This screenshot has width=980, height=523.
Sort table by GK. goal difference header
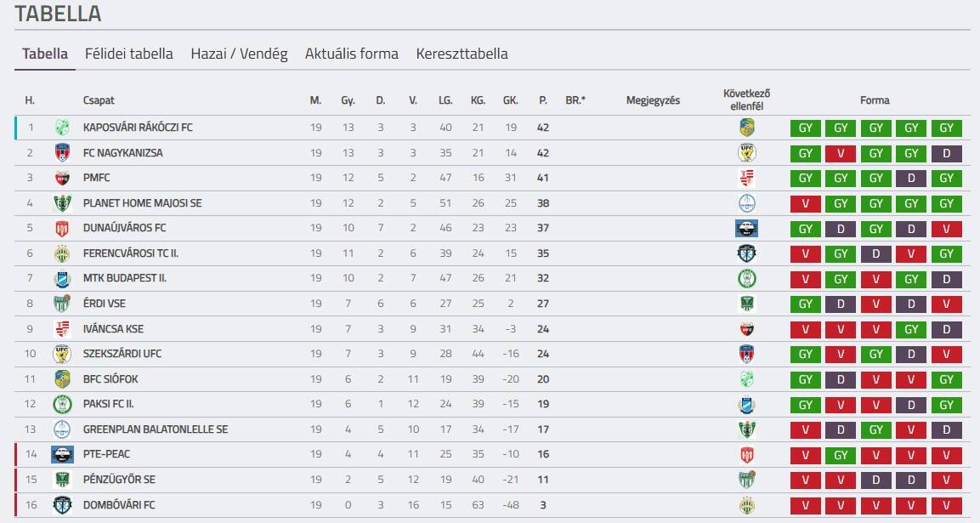point(510,100)
